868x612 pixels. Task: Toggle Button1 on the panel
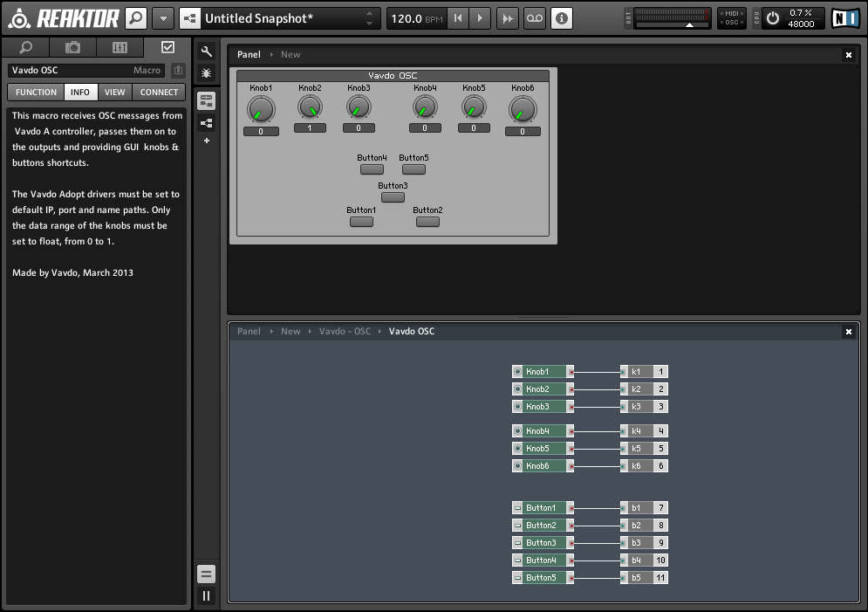tap(361, 222)
